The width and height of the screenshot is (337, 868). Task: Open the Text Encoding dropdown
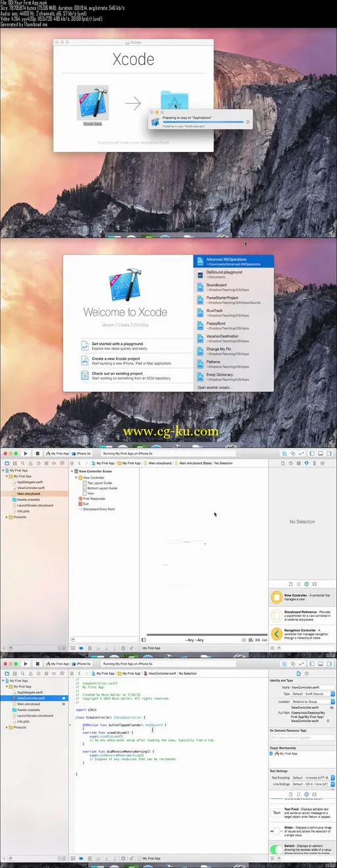pos(313,777)
